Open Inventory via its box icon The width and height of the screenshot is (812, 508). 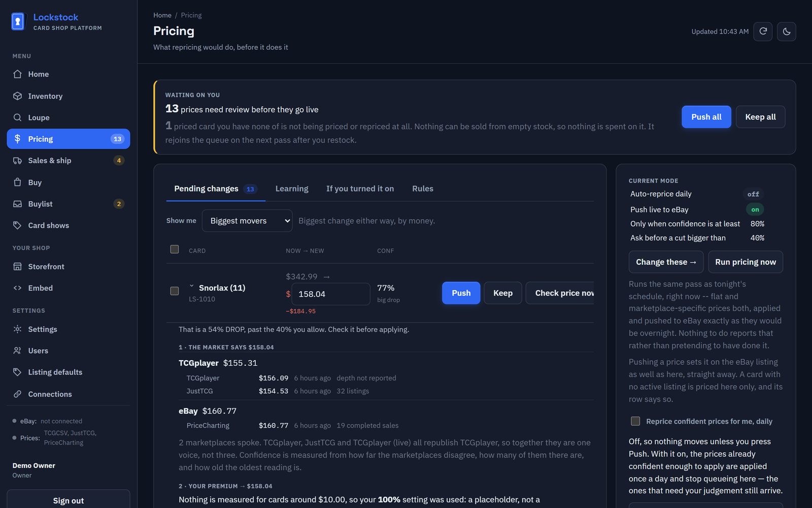(17, 96)
